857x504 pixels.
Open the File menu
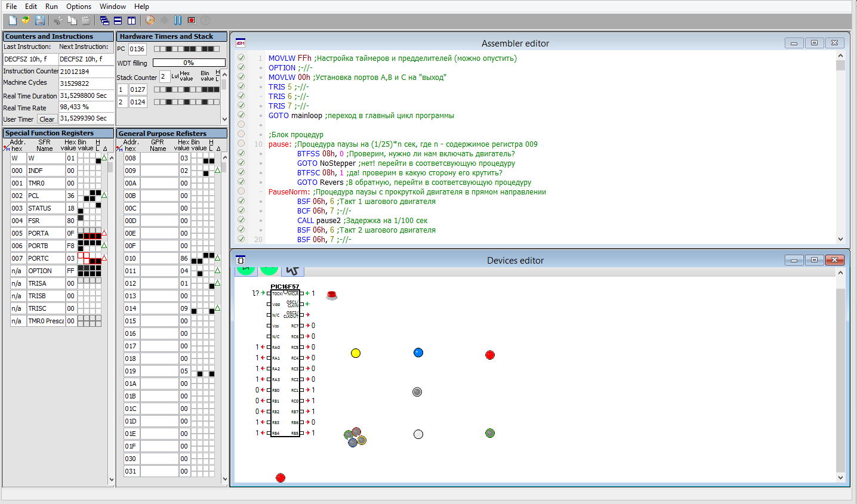point(11,7)
